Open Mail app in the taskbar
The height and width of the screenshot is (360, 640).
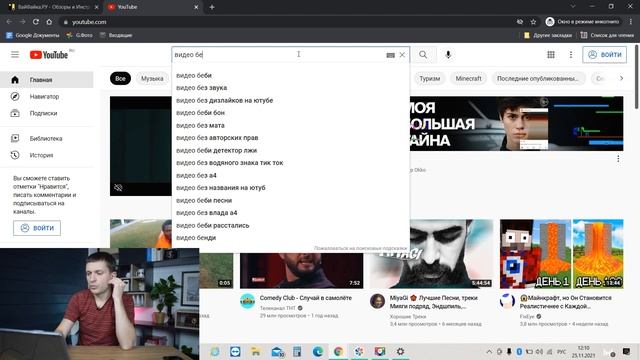coord(277,351)
